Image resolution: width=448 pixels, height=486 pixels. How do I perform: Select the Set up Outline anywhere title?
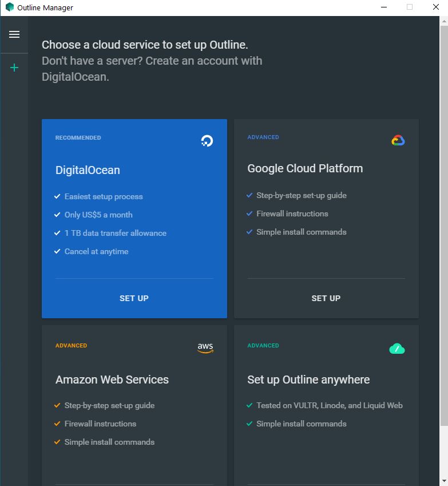308,380
